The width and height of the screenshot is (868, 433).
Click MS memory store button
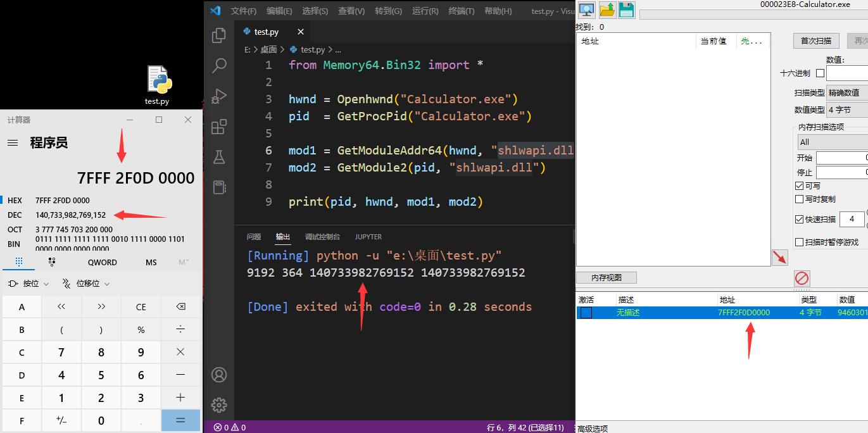151,262
